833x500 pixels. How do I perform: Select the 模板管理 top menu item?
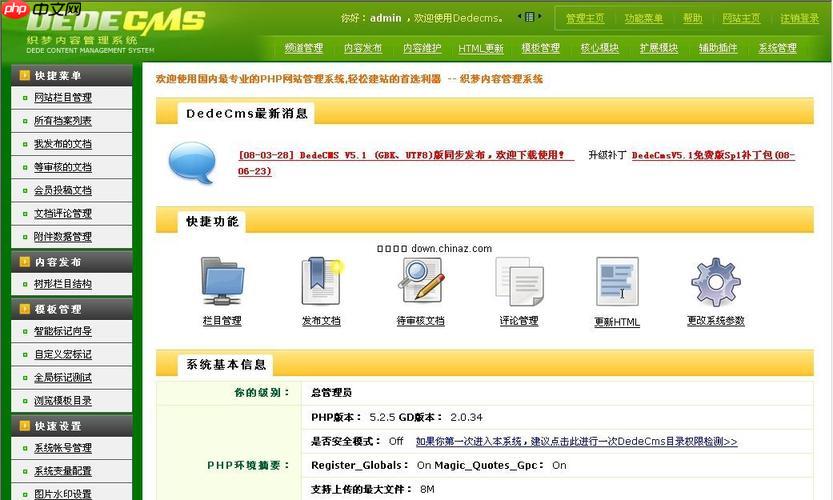tap(541, 48)
